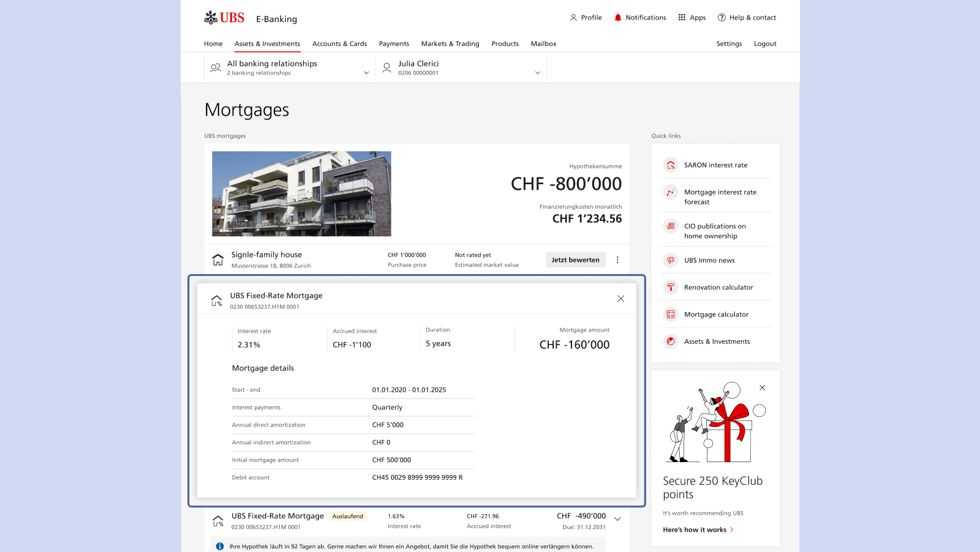Click the Musterstrasse 18, 8006 Zurich address
This screenshot has height=552, width=980.
pyautogui.click(x=271, y=266)
